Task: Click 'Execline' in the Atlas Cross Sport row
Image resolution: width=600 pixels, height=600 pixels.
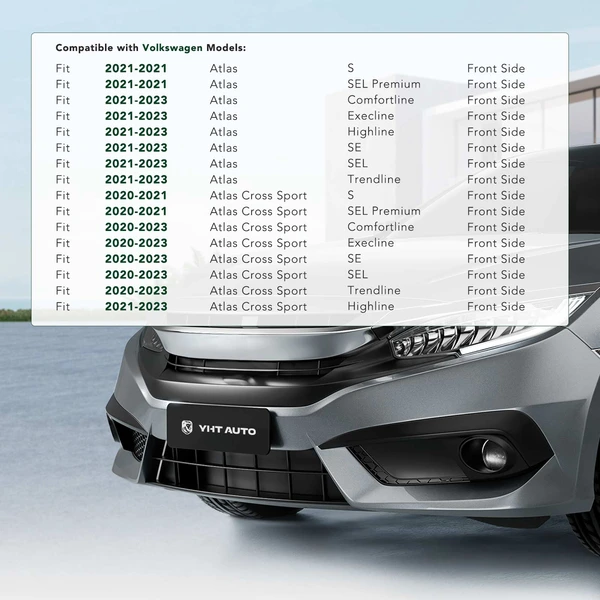Action: click(x=371, y=243)
